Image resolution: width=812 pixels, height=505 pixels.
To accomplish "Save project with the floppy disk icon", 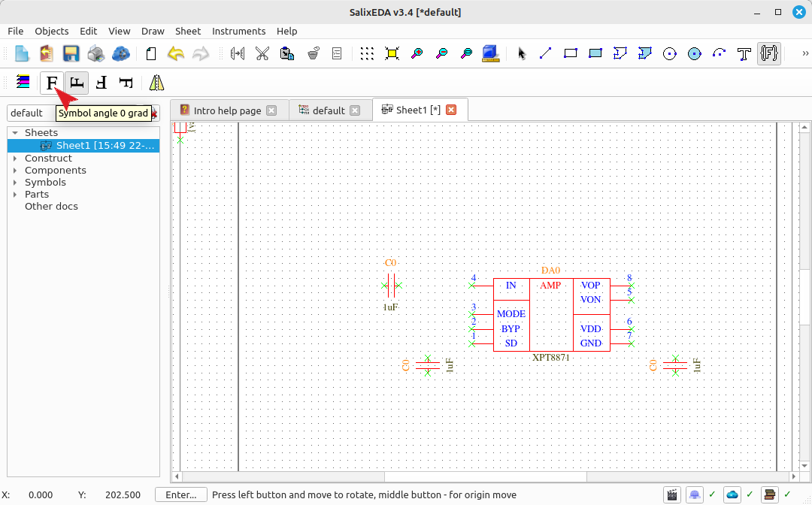I will (x=71, y=53).
